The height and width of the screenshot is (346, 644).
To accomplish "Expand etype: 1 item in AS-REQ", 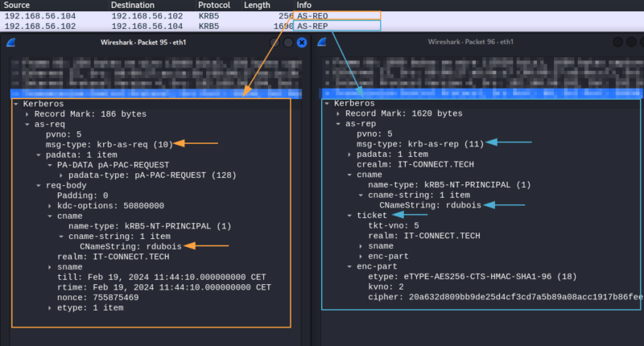I will coord(49,307).
